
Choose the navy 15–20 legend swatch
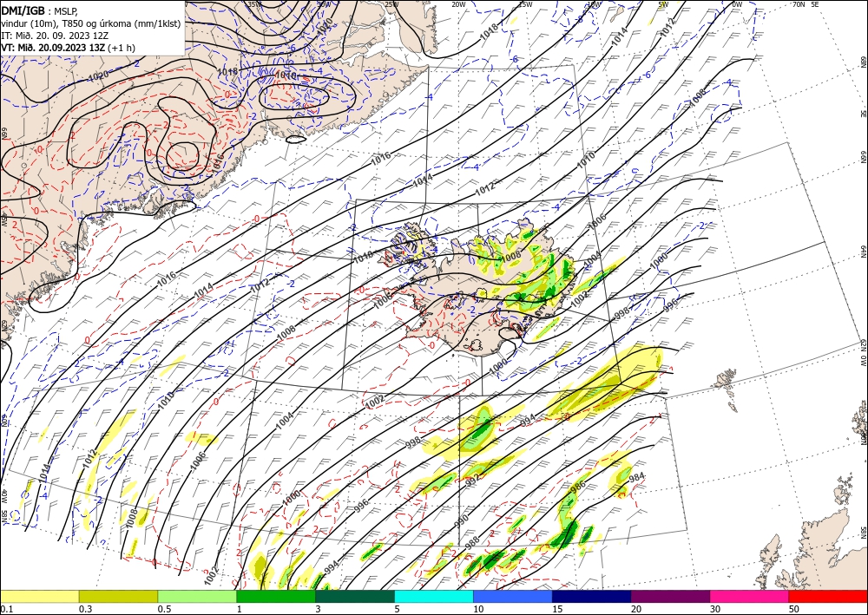tap(592, 596)
